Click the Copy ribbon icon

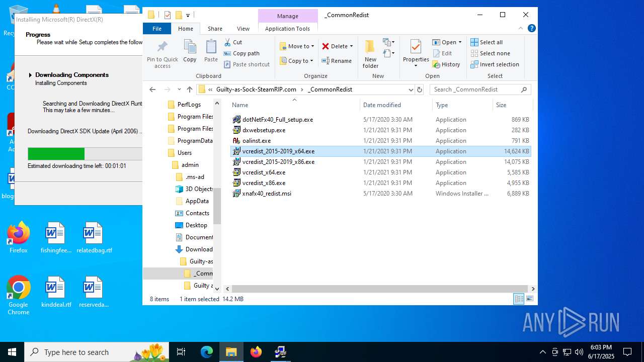[x=190, y=51]
